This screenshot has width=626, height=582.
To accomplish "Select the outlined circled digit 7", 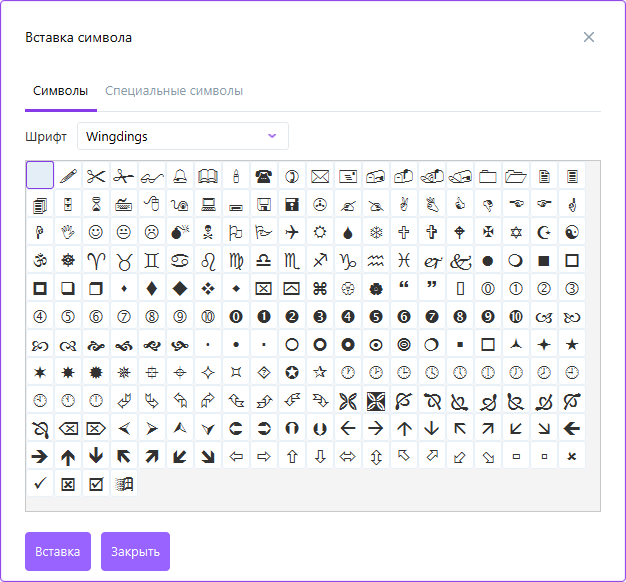I will pyautogui.click(x=124, y=316).
